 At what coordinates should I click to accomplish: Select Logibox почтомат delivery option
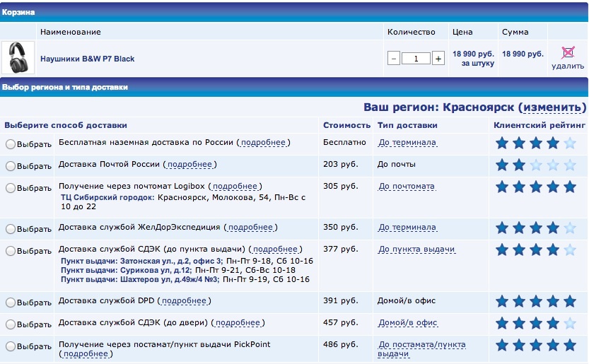[x=11, y=188]
